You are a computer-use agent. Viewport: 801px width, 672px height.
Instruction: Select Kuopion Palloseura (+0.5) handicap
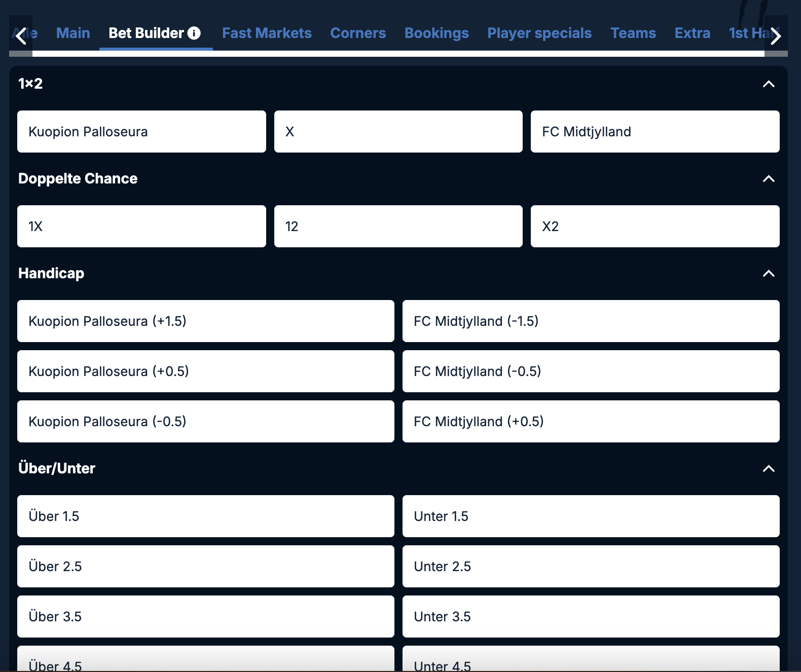tap(206, 371)
